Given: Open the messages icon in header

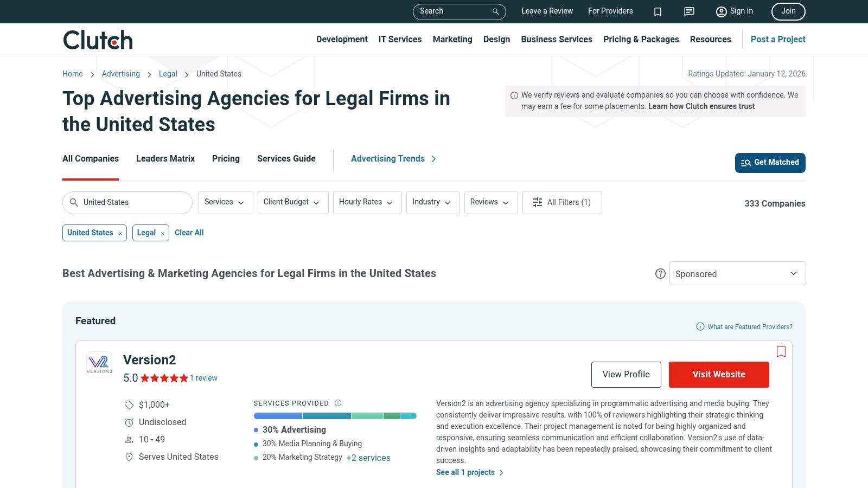Looking at the screenshot, I should pos(689,11).
